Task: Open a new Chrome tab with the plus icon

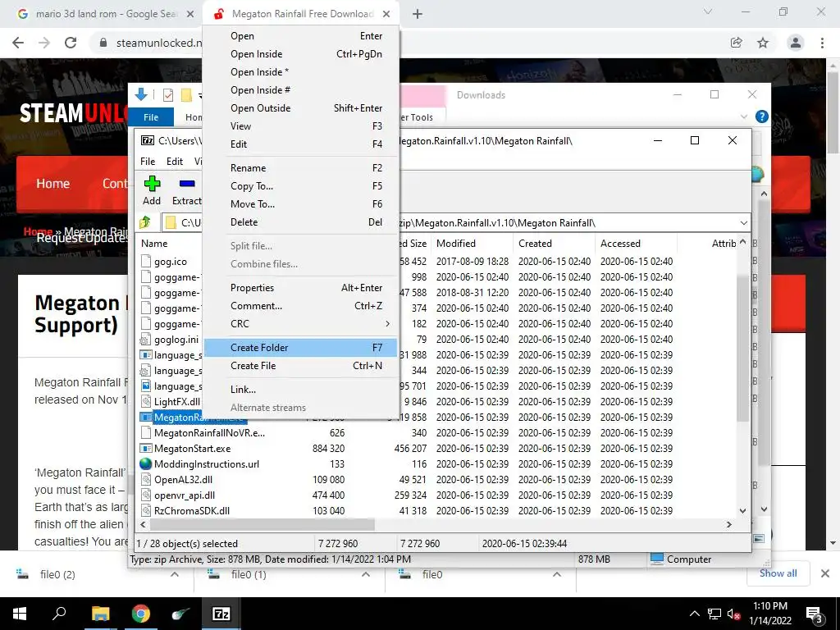Action: [x=418, y=14]
